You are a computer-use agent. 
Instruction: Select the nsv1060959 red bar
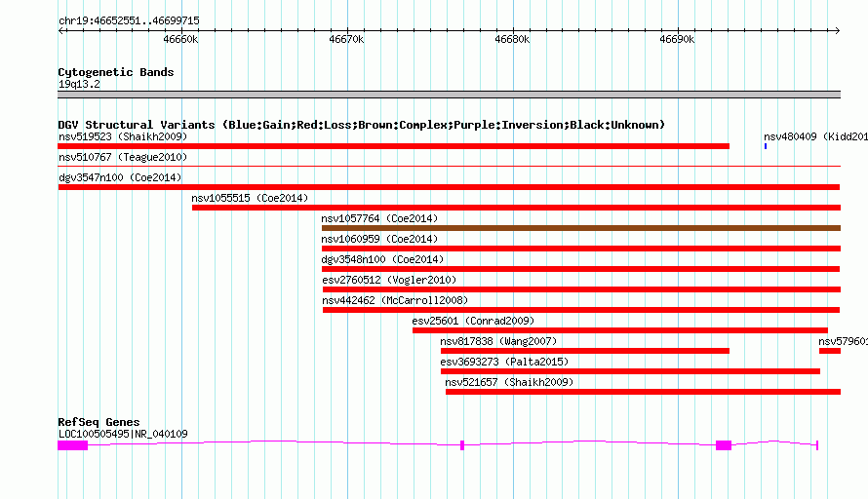[581, 249]
